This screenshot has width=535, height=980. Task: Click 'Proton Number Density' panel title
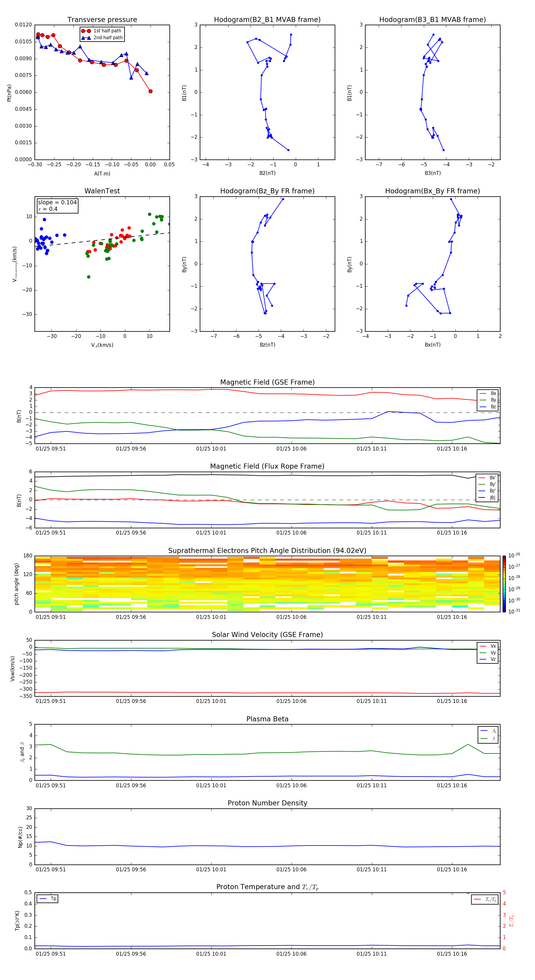267,804
